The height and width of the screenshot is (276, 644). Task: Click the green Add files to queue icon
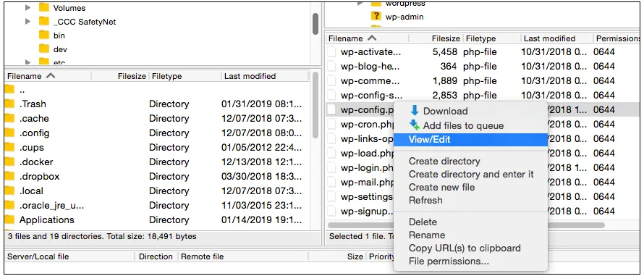(415, 125)
